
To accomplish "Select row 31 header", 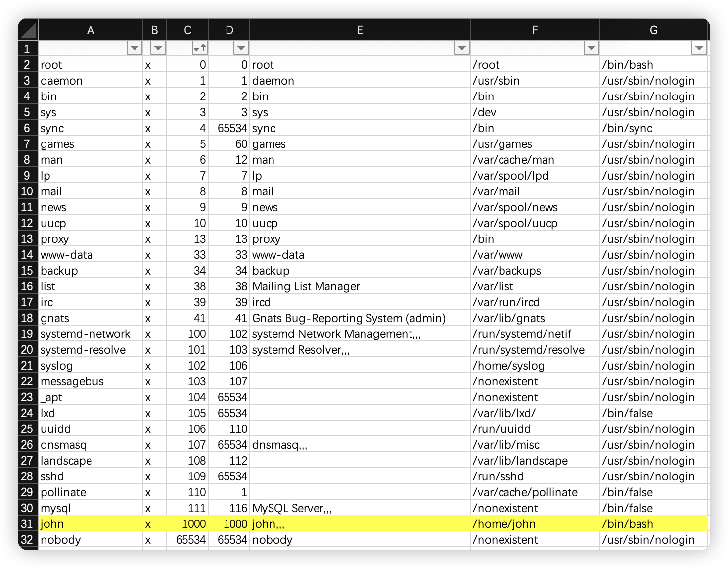I will pyautogui.click(x=28, y=524).
